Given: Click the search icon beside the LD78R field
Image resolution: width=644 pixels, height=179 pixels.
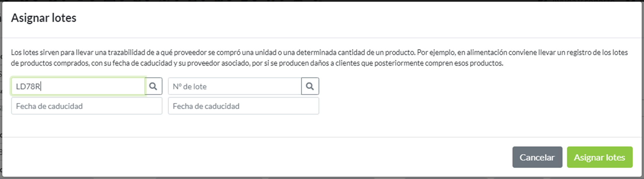Looking at the screenshot, I should (x=153, y=86).
